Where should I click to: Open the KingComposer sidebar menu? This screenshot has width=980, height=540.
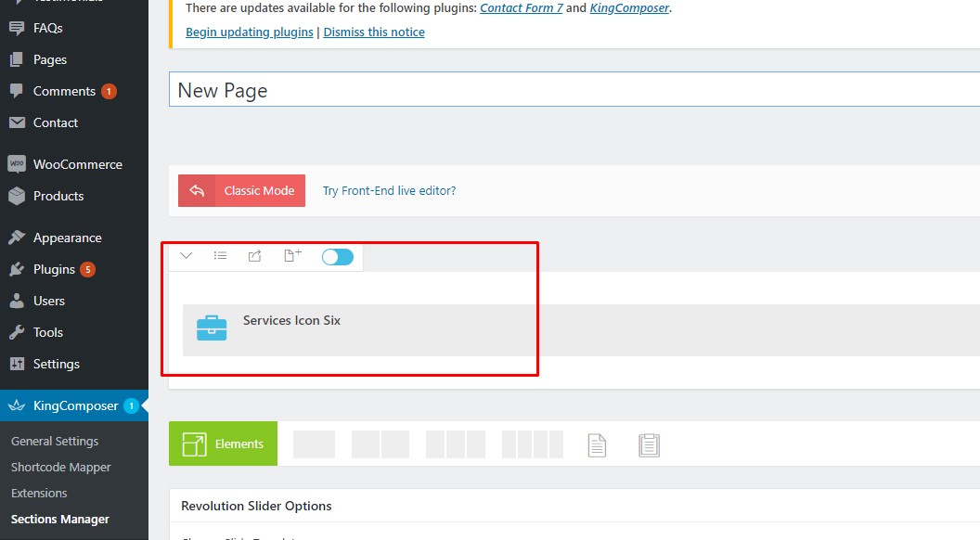tap(74, 405)
